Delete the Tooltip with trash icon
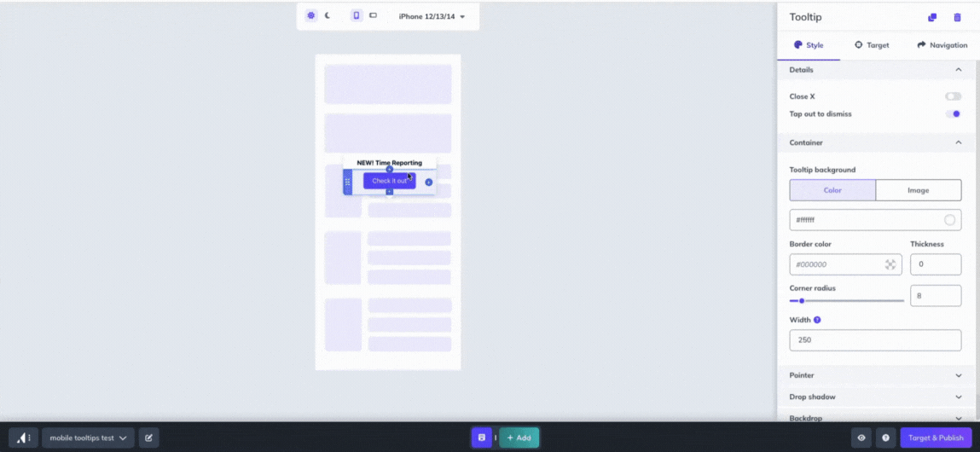980x452 pixels. [x=957, y=18]
